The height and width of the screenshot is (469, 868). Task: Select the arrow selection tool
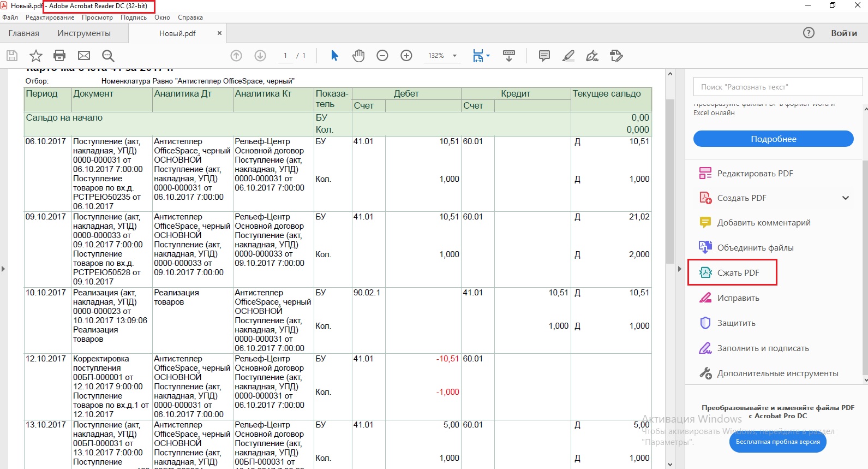point(334,56)
